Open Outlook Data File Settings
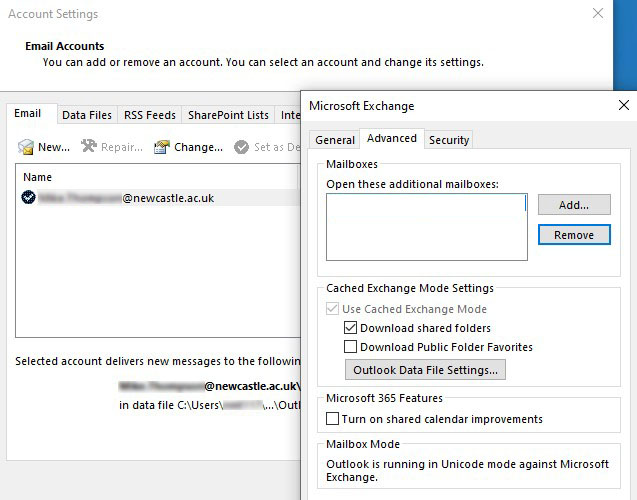637x500 pixels. [425, 370]
